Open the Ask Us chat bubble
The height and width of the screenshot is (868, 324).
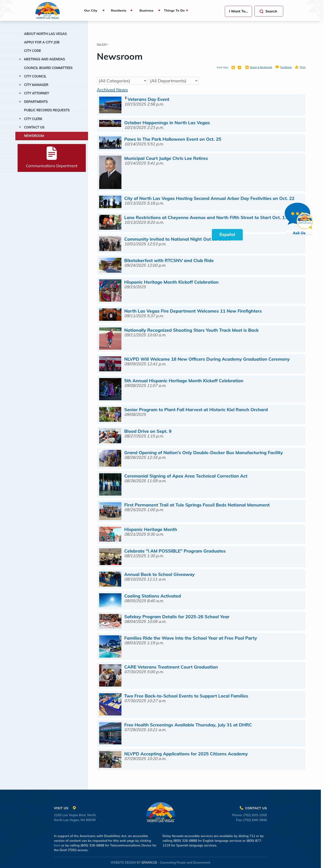[x=299, y=219]
